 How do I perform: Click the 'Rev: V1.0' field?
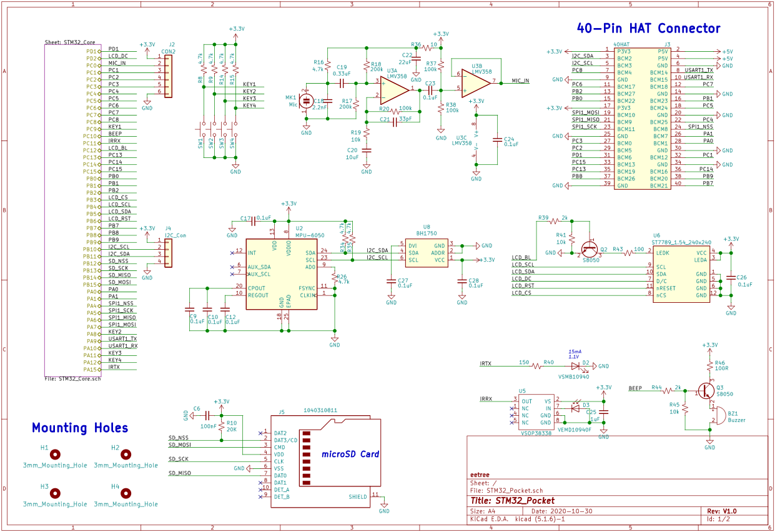[x=722, y=511]
